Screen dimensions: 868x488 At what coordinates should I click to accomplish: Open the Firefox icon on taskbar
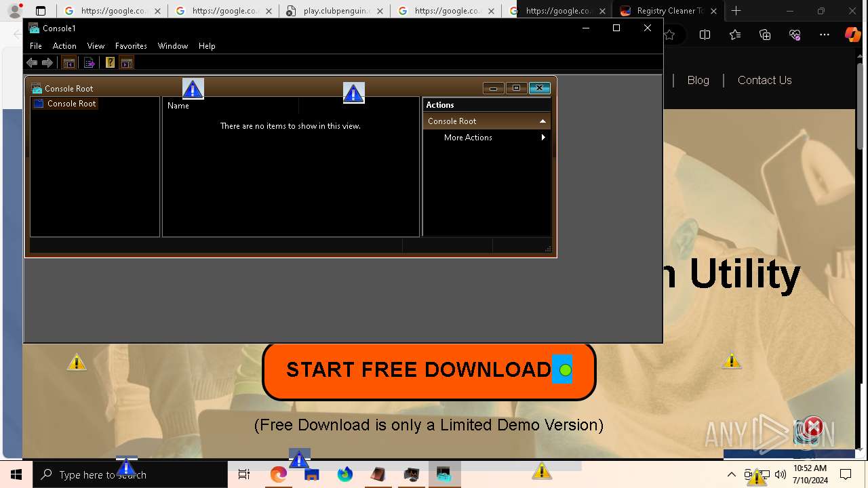click(344, 474)
